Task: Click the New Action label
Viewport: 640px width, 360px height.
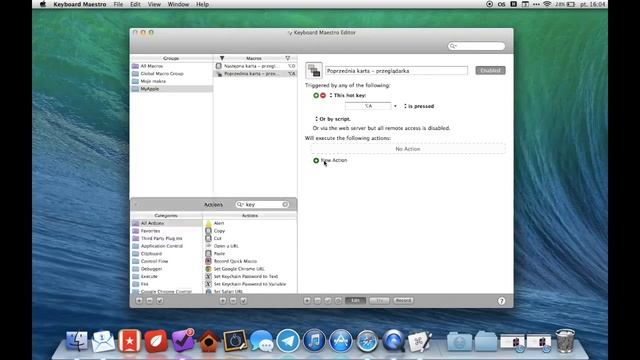Action: pyautogui.click(x=334, y=160)
